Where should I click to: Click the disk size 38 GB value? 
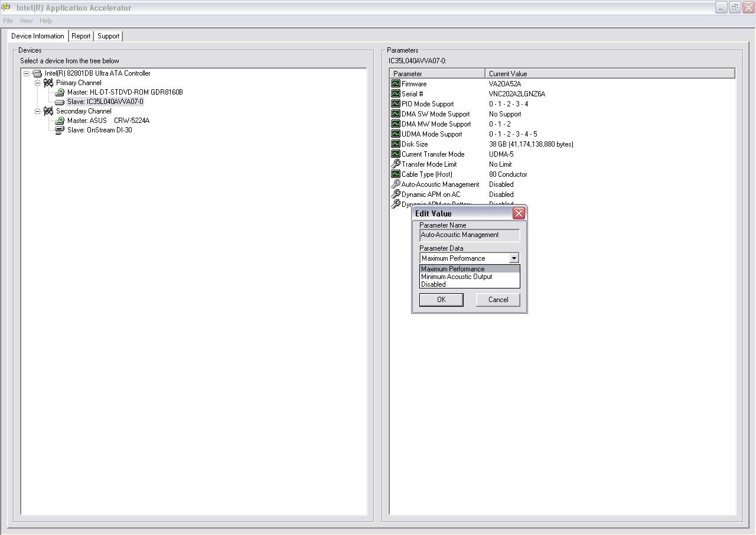[x=531, y=144]
